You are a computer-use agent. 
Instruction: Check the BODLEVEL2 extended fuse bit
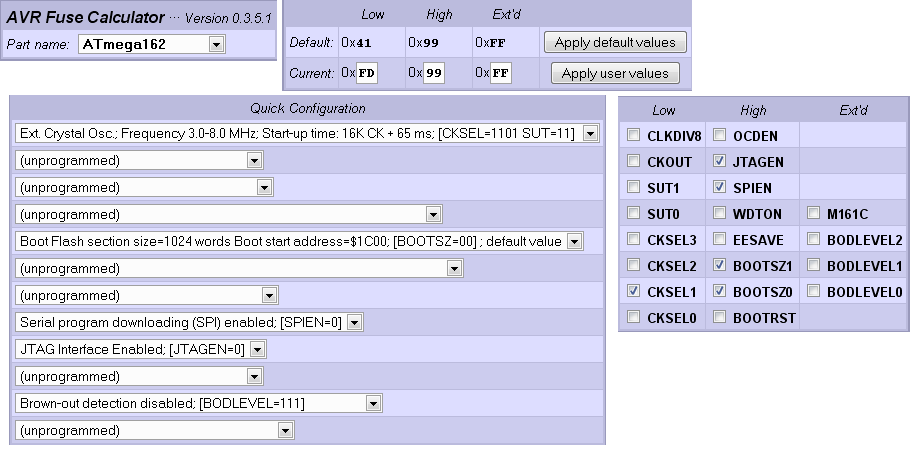(813, 239)
